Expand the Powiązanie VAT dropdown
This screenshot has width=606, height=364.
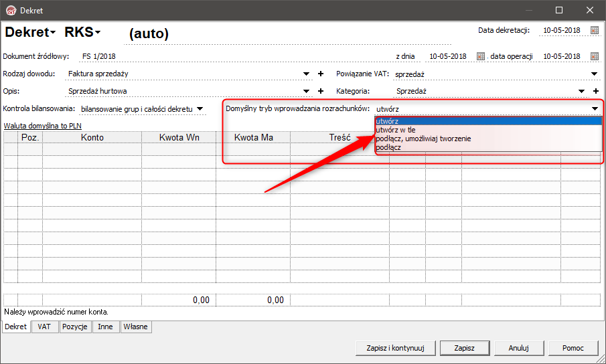pos(595,74)
